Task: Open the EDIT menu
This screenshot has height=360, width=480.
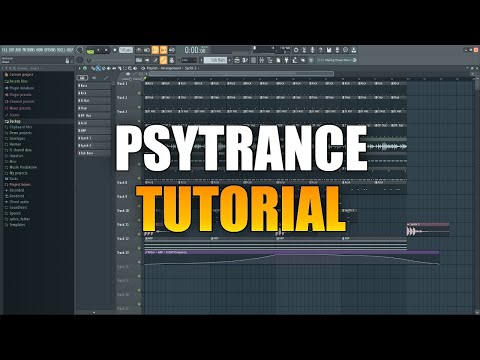Action: pyautogui.click(x=12, y=50)
